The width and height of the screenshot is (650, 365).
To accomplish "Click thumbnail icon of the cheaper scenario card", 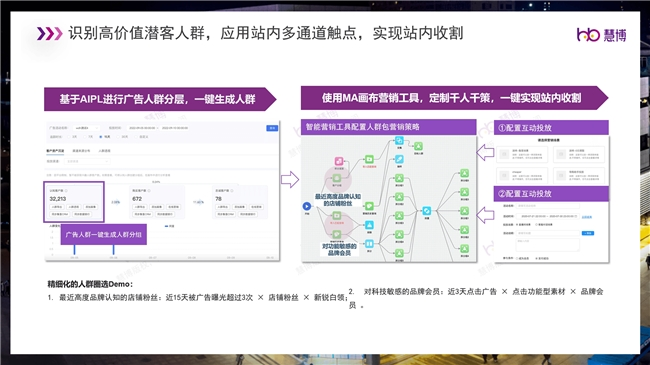I will (x=504, y=175).
